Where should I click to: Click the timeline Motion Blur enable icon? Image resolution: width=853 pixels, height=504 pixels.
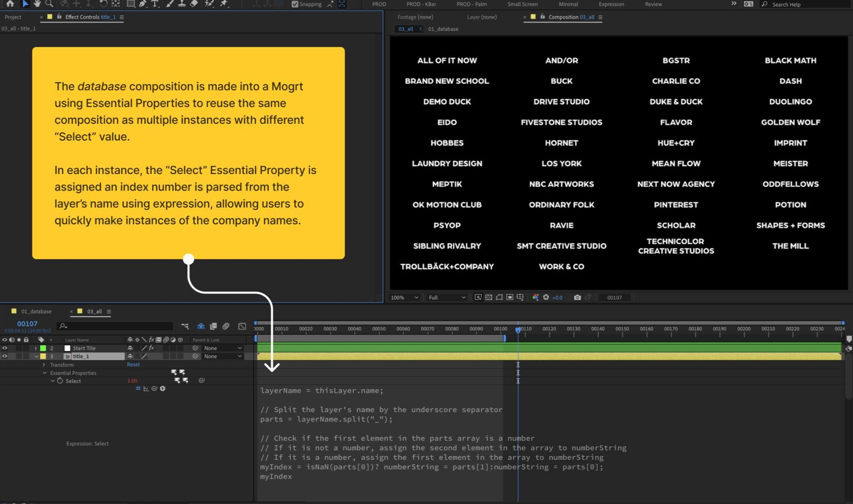(x=226, y=326)
